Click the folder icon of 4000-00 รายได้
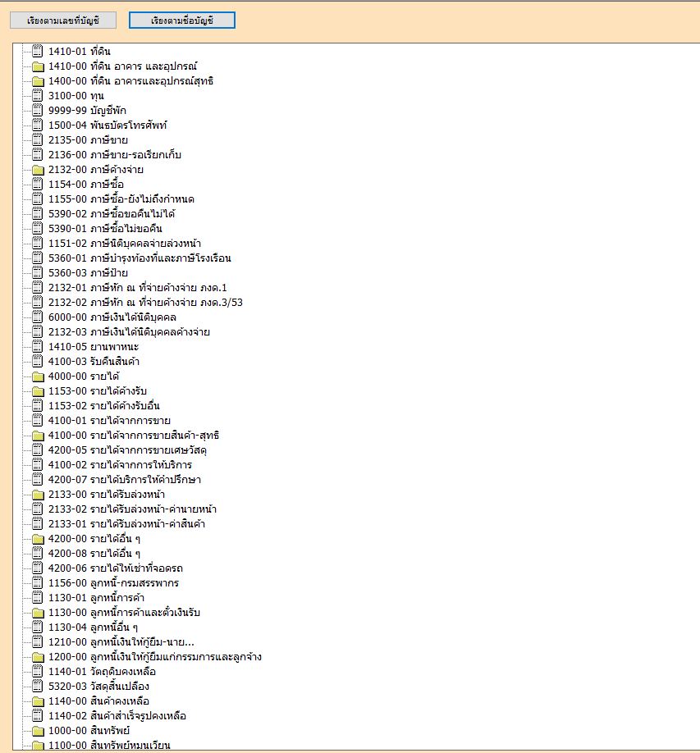Viewport: 700px width, 753px height. (37, 376)
